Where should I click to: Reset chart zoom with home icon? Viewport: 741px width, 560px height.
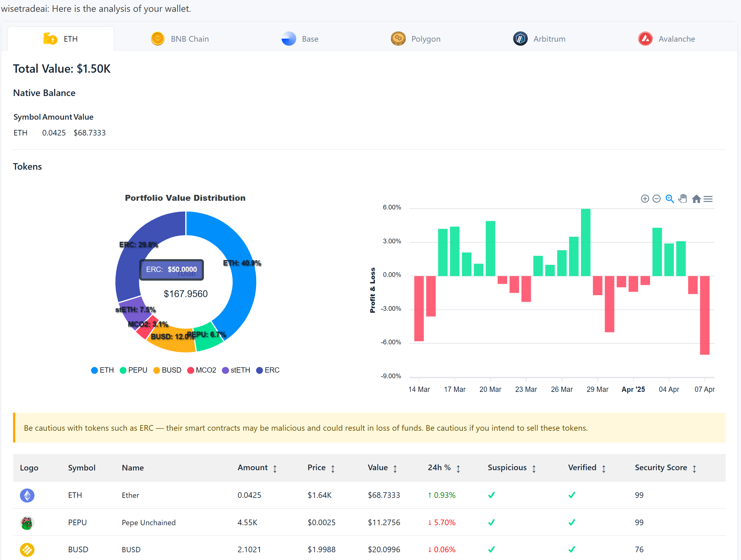point(696,199)
